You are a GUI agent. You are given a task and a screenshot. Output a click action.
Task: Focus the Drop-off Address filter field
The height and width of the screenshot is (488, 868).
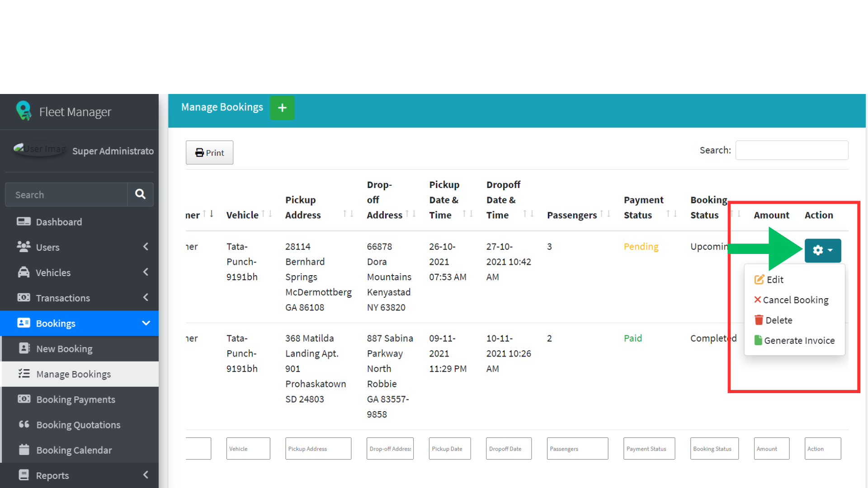click(390, 449)
